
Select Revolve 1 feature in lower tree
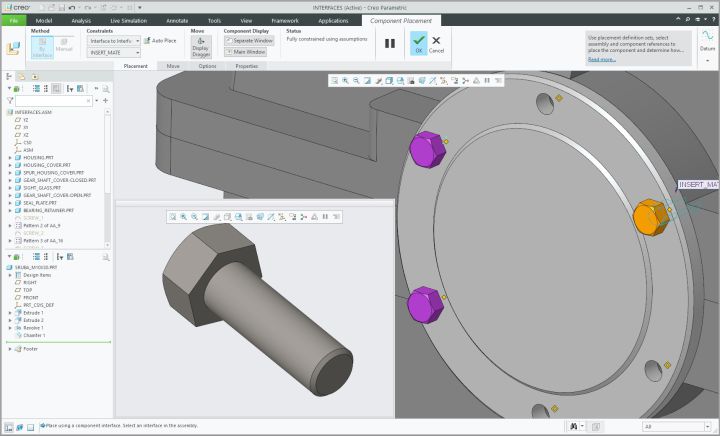point(33,328)
